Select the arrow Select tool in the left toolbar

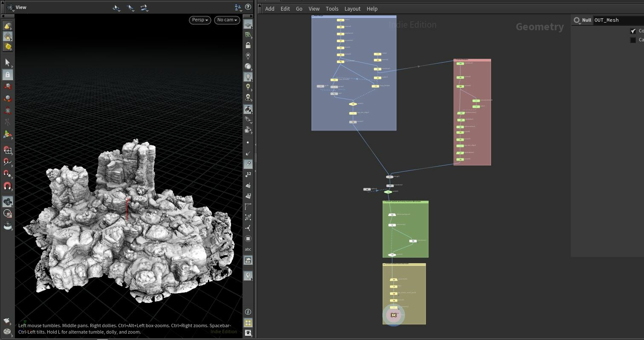tap(7, 63)
